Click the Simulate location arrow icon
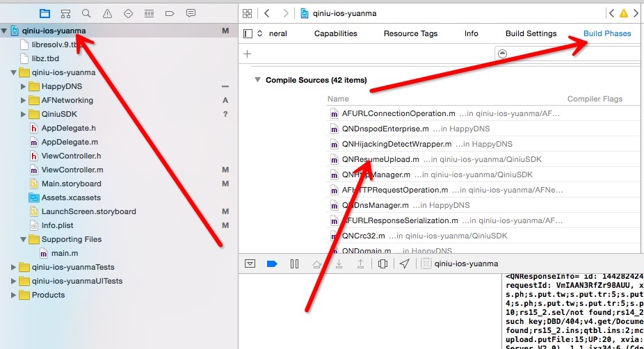This screenshot has width=644, height=349. 405,263
